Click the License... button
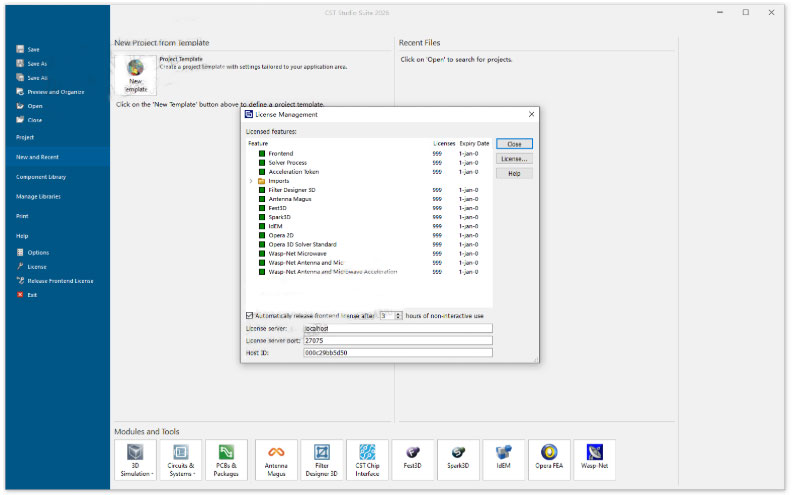 tap(514, 159)
